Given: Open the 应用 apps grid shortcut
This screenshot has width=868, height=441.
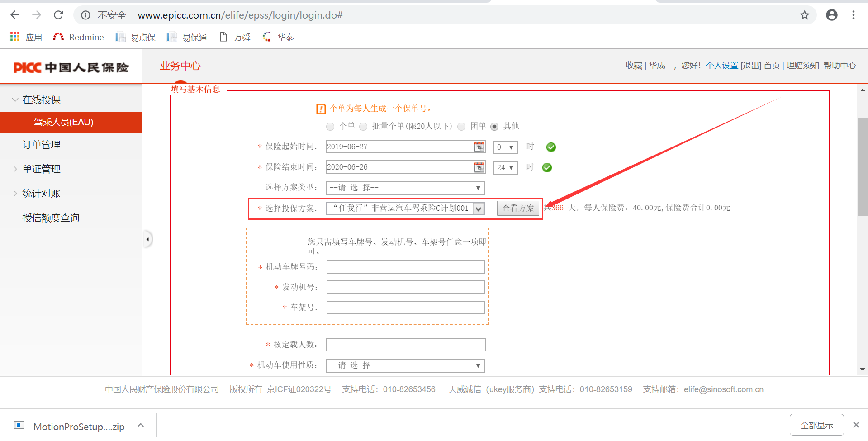Looking at the screenshot, I should tap(26, 37).
